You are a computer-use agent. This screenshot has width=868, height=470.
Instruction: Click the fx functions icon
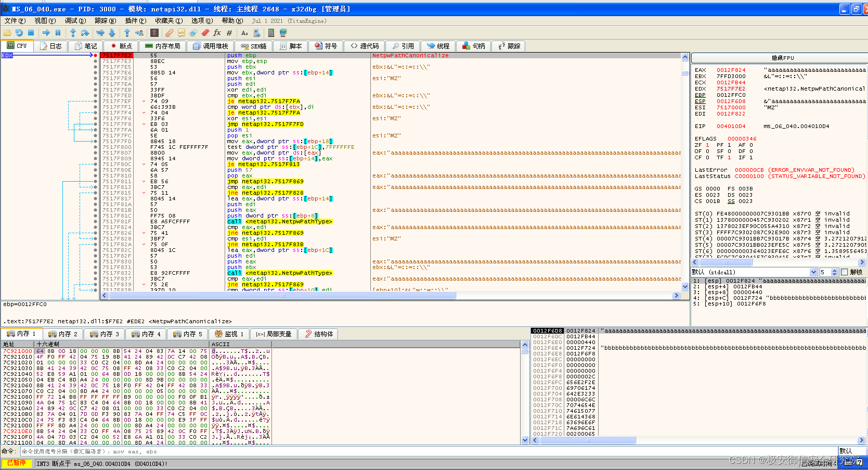[217, 33]
